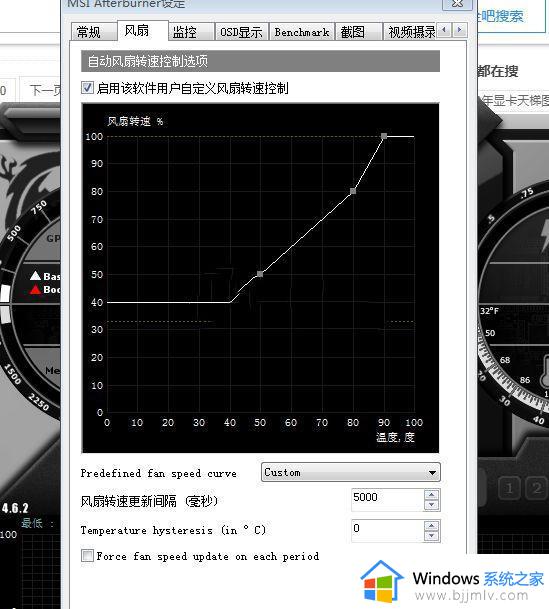Close the MSI Afterburner settings dialog

coord(457,3)
